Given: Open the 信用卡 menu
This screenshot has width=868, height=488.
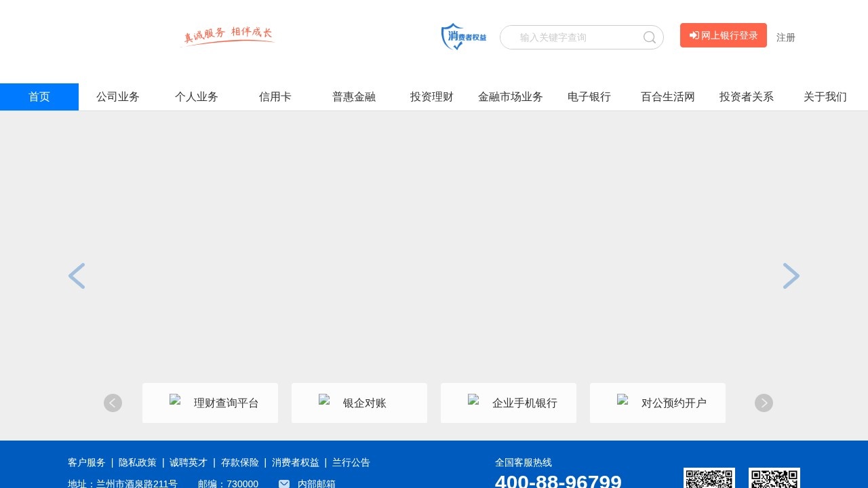Looking at the screenshot, I should [x=275, y=97].
